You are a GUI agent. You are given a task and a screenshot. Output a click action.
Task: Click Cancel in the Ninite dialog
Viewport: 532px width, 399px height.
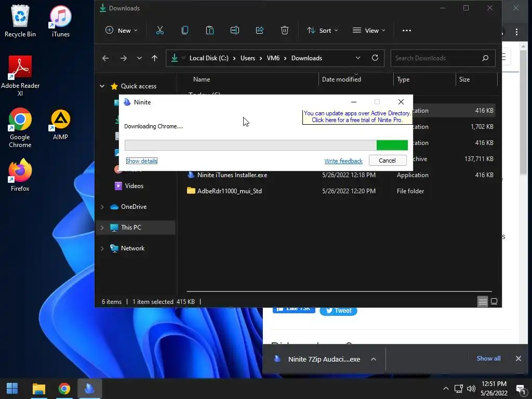pos(388,161)
